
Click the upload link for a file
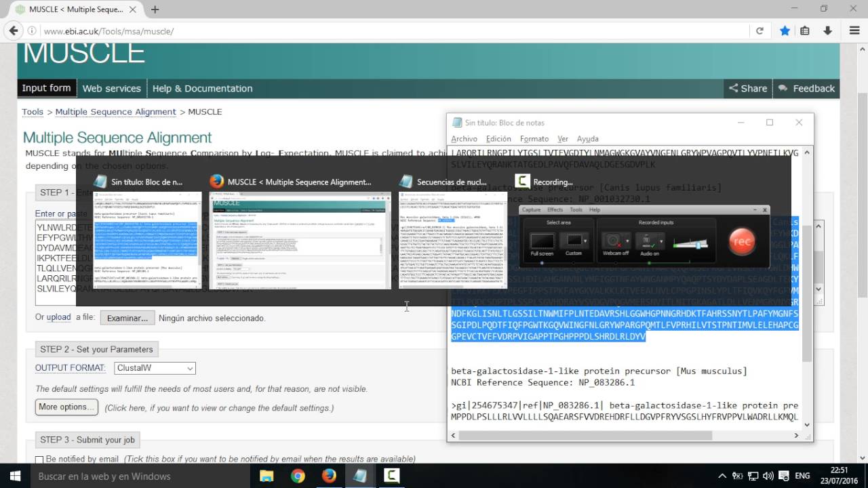58,317
